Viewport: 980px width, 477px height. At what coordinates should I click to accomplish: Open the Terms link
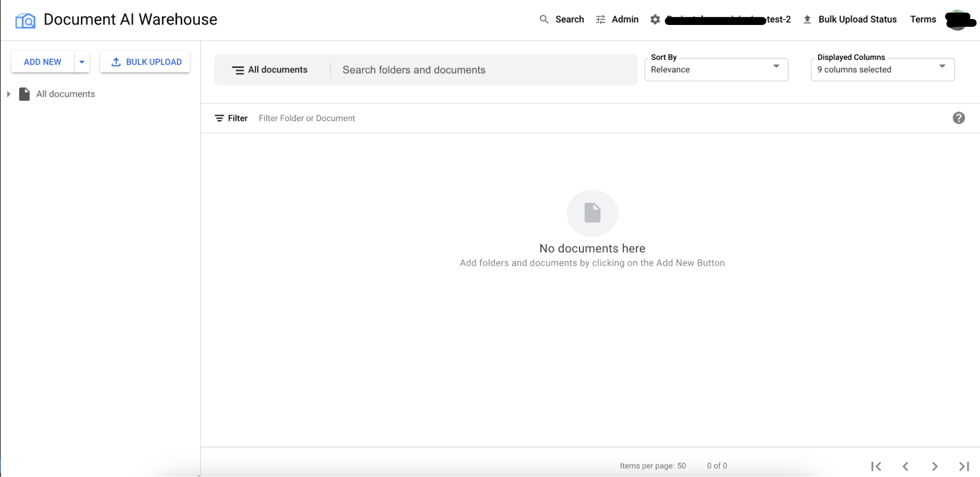(923, 20)
